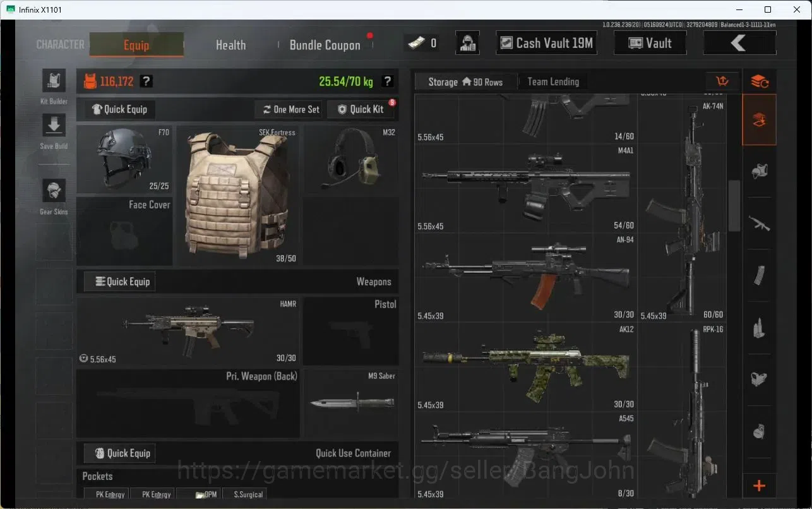Click the 116,172 gear value
Screen dimensions: 812x509
click(x=117, y=81)
